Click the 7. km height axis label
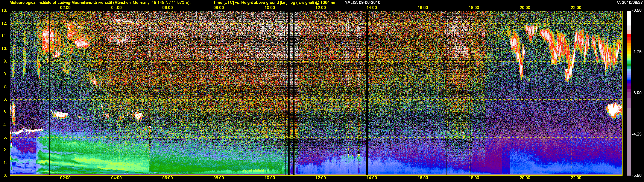This screenshot has width=644, height=182. click(x=5, y=87)
